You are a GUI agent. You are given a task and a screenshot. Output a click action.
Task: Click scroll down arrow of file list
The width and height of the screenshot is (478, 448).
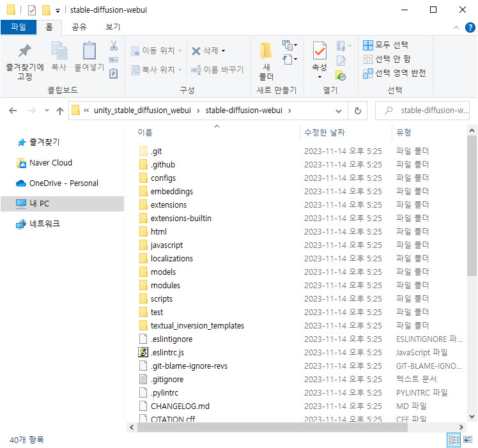472,417
